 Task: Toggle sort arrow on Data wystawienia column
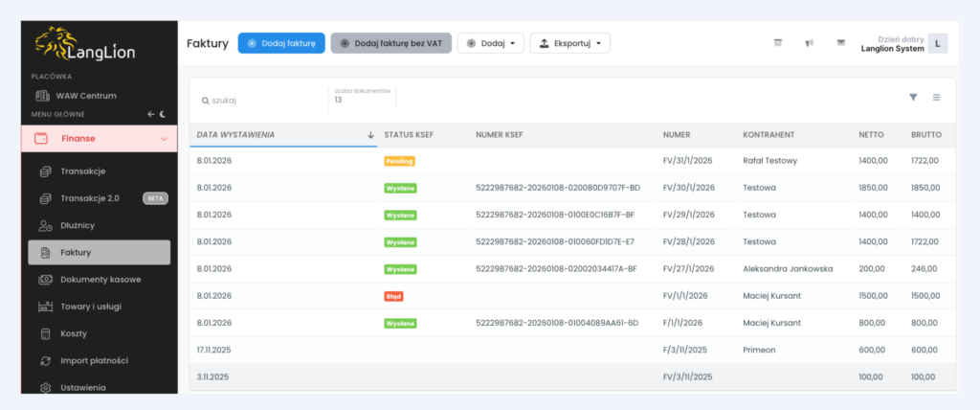click(x=370, y=135)
